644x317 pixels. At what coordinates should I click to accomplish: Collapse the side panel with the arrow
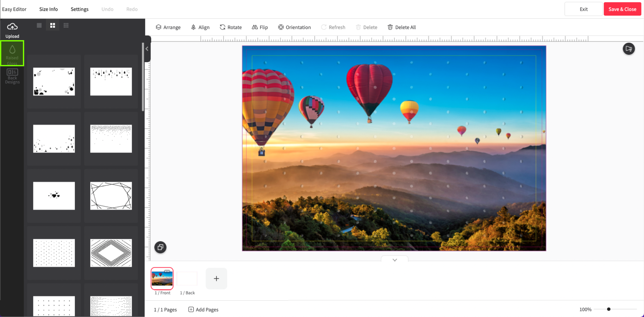click(x=147, y=49)
